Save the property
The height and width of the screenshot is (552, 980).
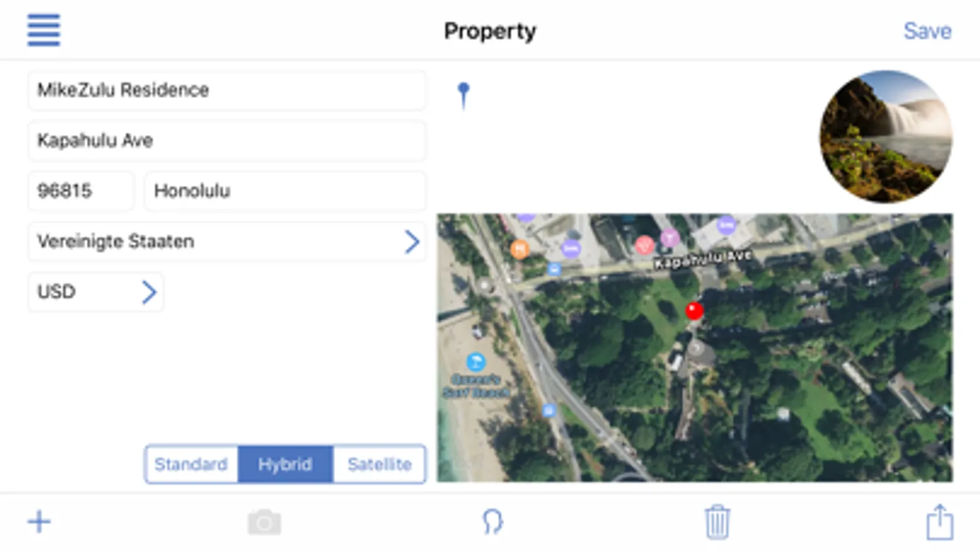(927, 31)
